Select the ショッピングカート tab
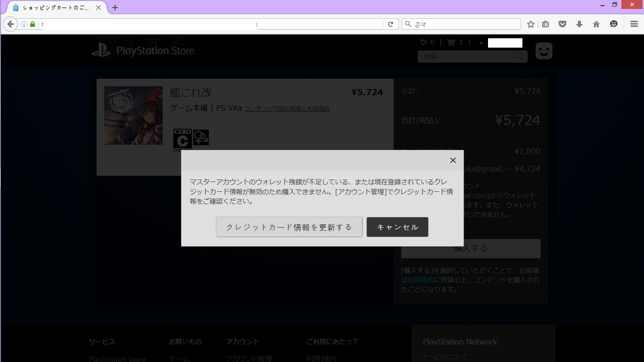Screen dimensions: 644x362 tap(55, 8)
